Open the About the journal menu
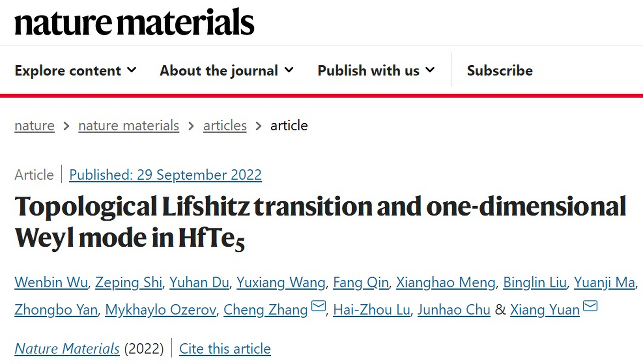This screenshot has width=643, height=364. pos(226,70)
